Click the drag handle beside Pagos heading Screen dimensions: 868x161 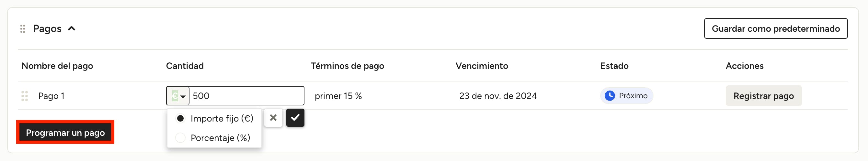click(x=23, y=29)
